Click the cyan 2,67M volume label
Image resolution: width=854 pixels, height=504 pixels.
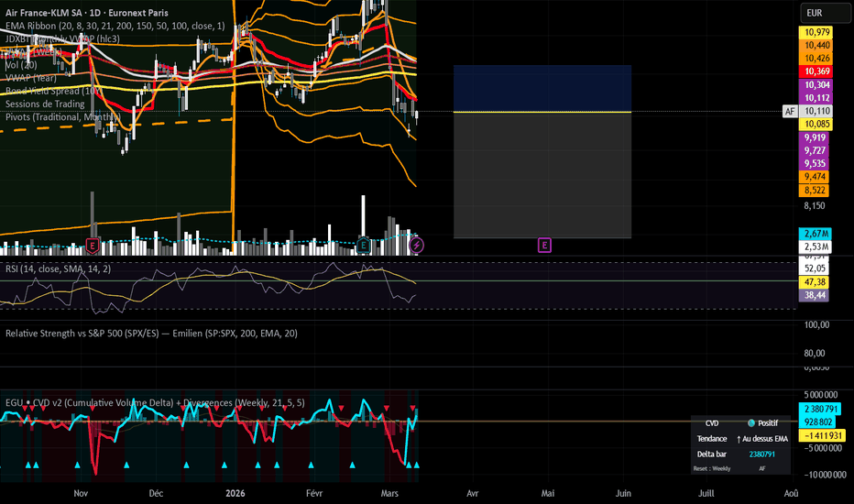[x=816, y=233]
